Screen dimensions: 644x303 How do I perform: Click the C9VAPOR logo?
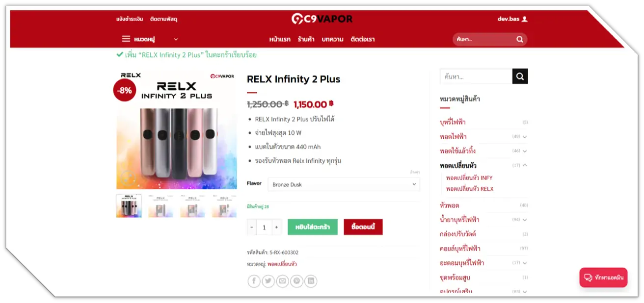point(322,19)
